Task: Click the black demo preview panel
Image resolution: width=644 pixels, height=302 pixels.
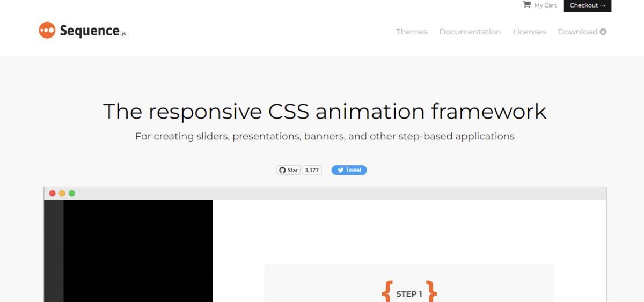Action: pos(138,251)
